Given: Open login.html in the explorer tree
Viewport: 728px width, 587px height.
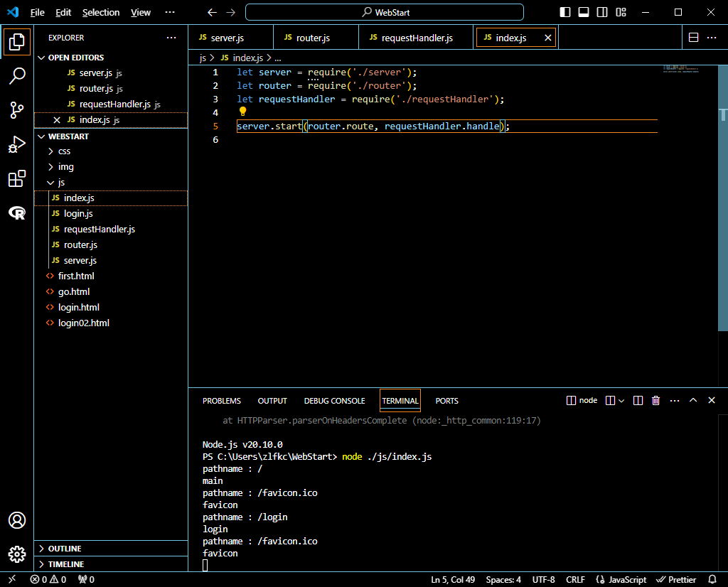Looking at the screenshot, I should pos(78,307).
